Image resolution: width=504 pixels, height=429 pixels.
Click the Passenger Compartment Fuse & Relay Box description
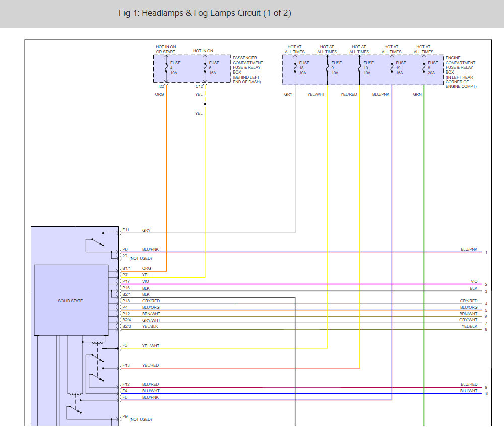248,69
